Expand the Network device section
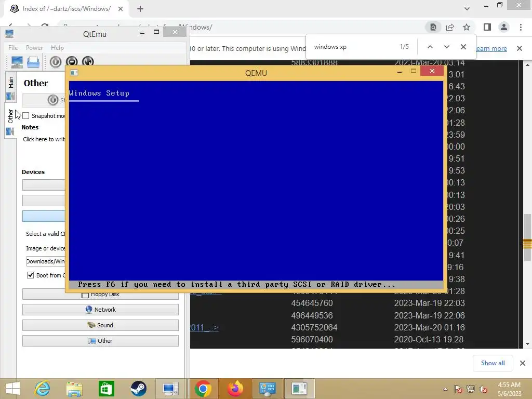This screenshot has width=532, height=399. [x=100, y=310]
